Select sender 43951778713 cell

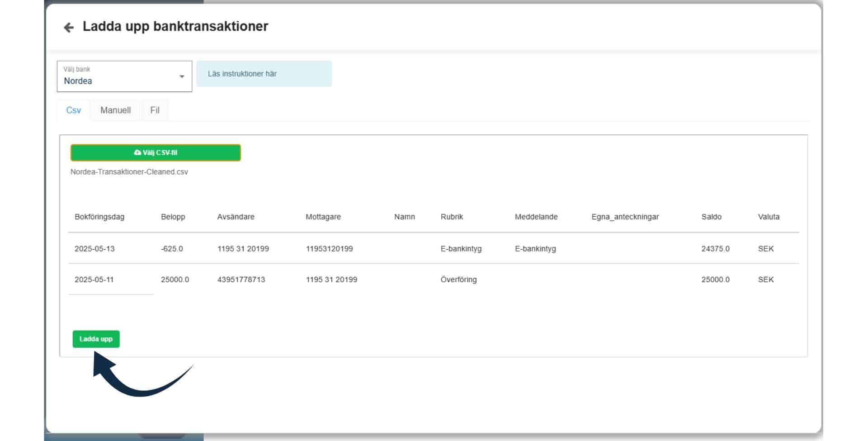click(241, 280)
